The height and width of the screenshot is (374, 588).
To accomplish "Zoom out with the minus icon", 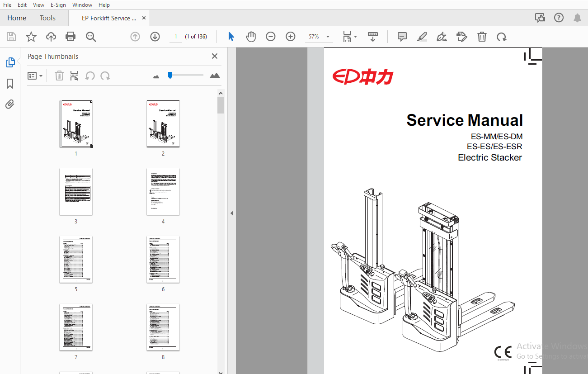I will 270,37.
